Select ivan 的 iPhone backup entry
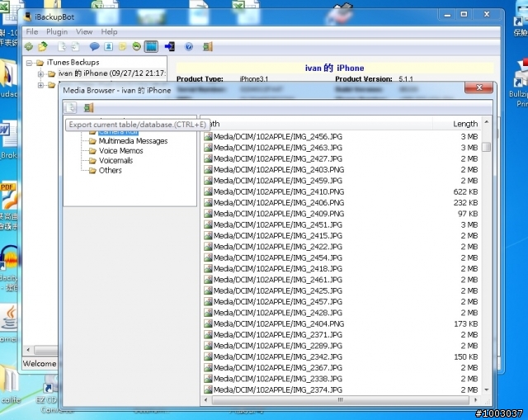Viewport: 528px width, 420px height. 111,73
